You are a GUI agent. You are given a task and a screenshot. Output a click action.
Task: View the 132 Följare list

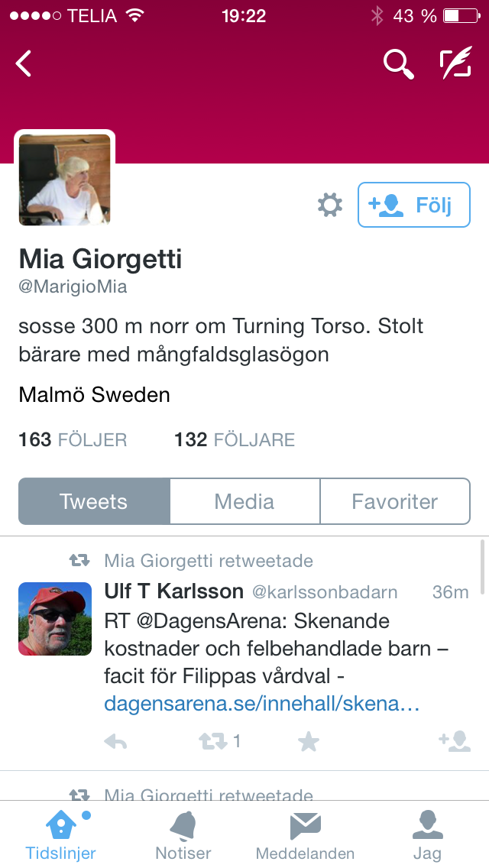point(235,440)
